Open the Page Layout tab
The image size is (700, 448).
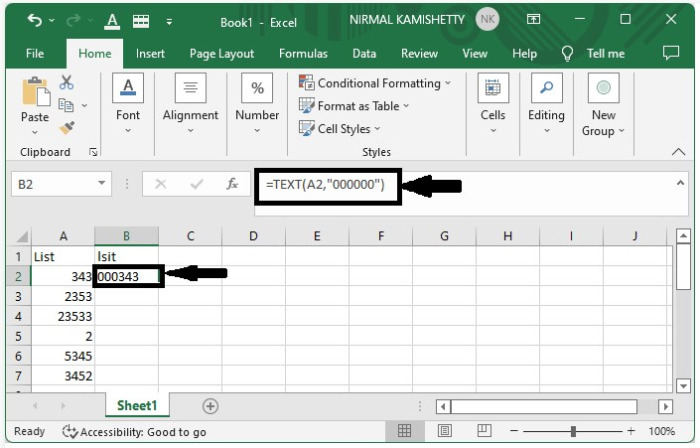[221, 54]
